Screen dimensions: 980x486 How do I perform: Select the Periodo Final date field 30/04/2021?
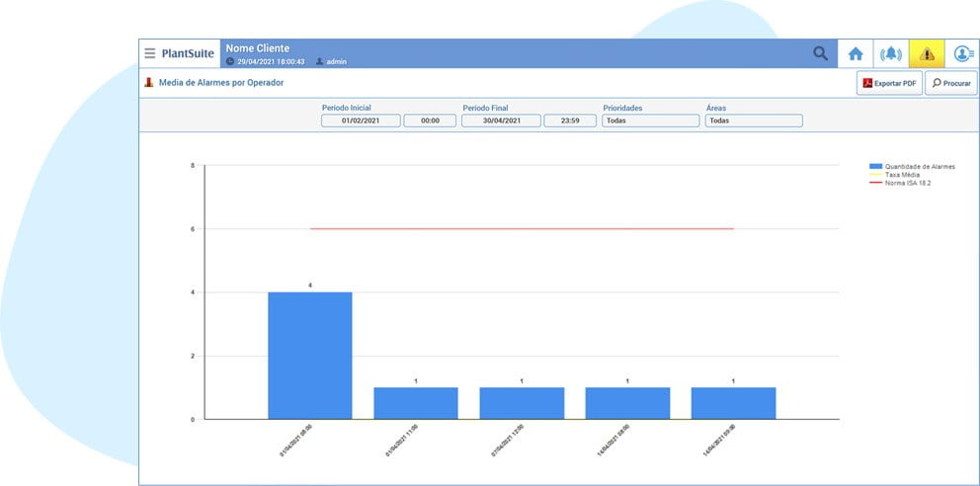[501, 121]
